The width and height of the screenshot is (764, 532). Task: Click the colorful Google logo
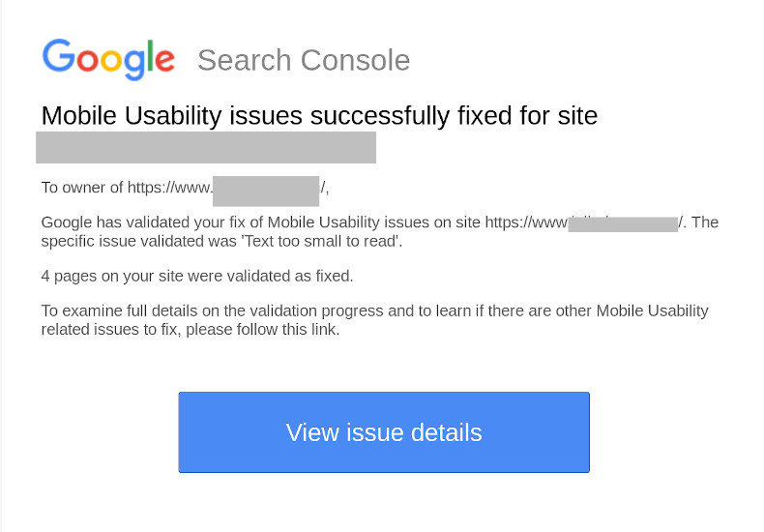(x=108, y=59)
